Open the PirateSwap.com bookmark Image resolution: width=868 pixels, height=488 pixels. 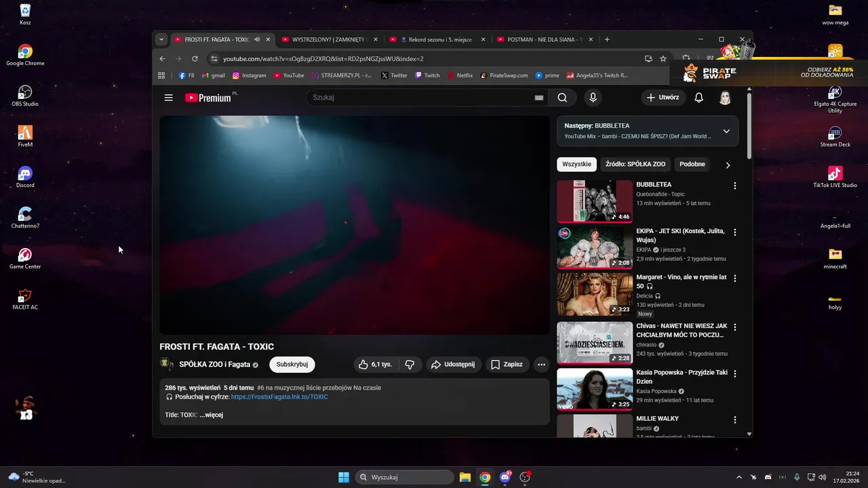click(504, 76)
